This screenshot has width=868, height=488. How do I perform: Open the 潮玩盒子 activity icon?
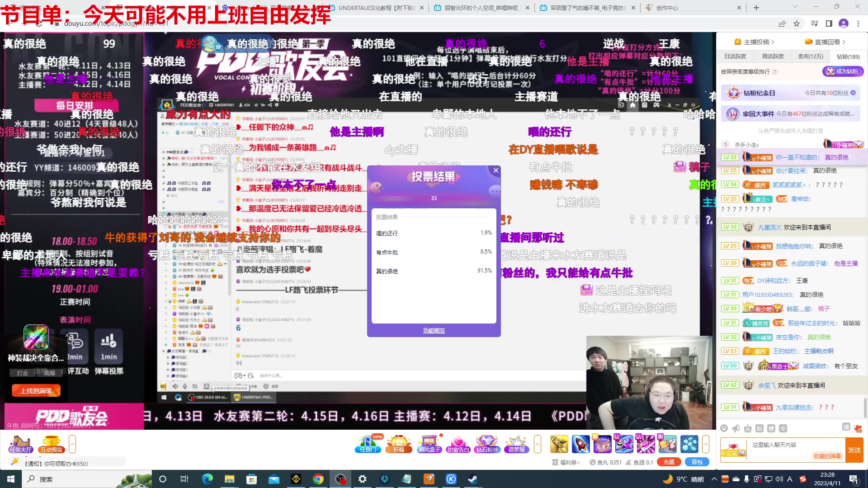pyautogui.click(x=429, y=444)
